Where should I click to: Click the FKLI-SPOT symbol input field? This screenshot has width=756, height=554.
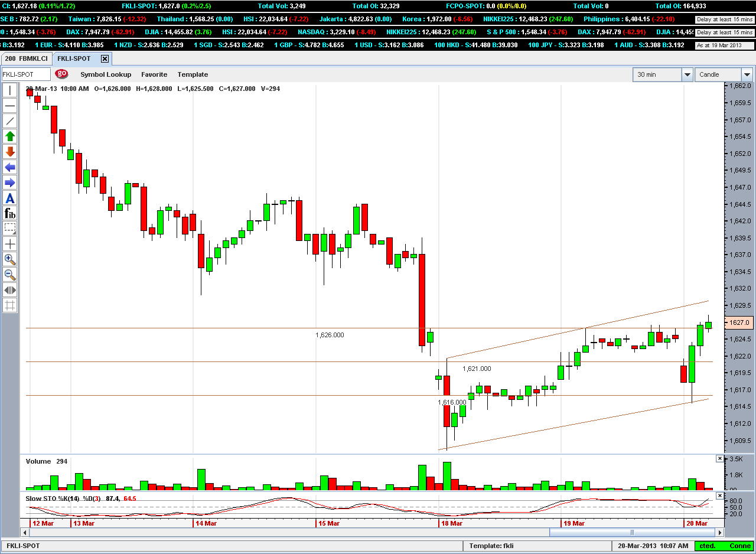tap(26, 74)
